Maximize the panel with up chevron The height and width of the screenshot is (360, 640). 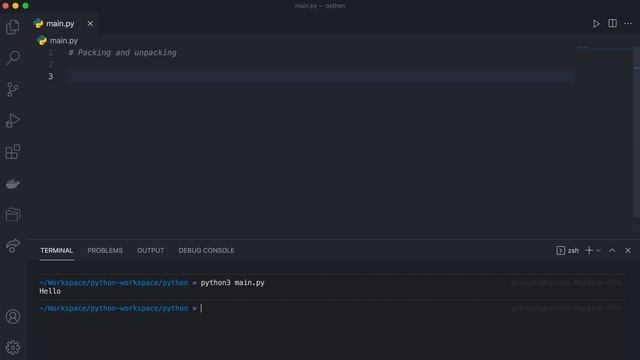coord(612,251)
